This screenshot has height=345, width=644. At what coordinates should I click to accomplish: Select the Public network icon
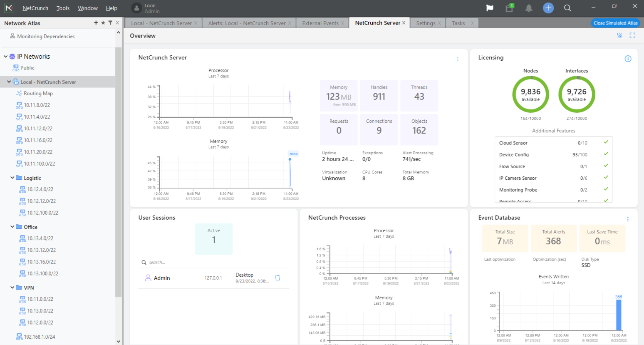point(16,68)
